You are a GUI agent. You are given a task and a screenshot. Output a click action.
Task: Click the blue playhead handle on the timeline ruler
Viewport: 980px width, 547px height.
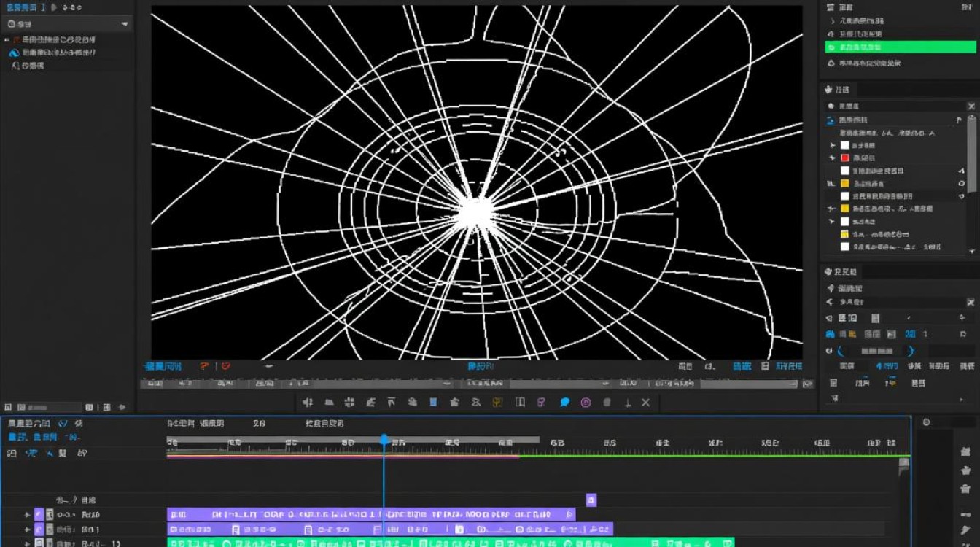point(384,440)
